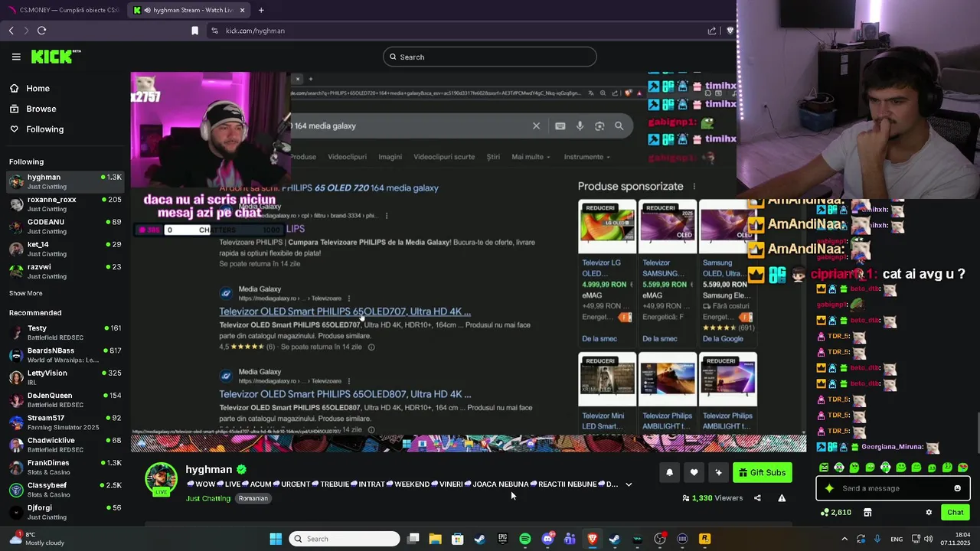980x551 pixels.
Task: Toggle the heart follow button
Action: [694, 473]
